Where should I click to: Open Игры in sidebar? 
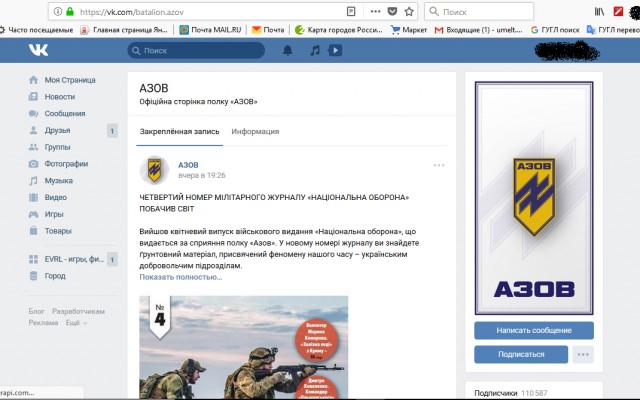[46, 214]
